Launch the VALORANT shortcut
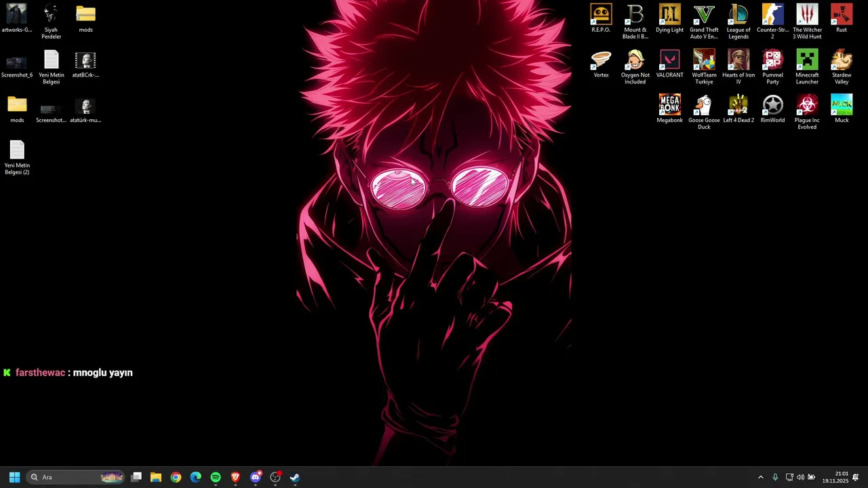The height and width of the screenshot is (488, 868). click(x=669, y=64)
